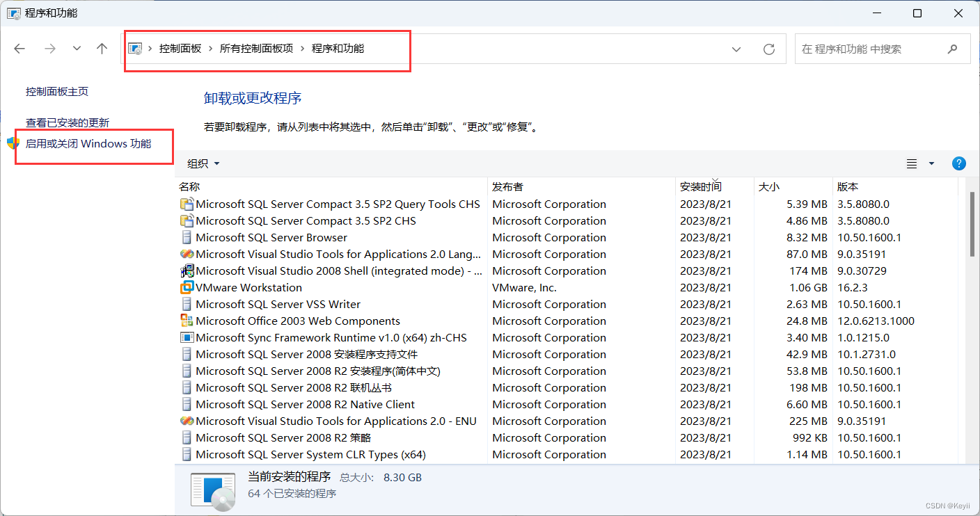980x516 pixels.
Task: Click SQL Server 2008 R2 安装程序(简体中文) icon
Action: 187,371
